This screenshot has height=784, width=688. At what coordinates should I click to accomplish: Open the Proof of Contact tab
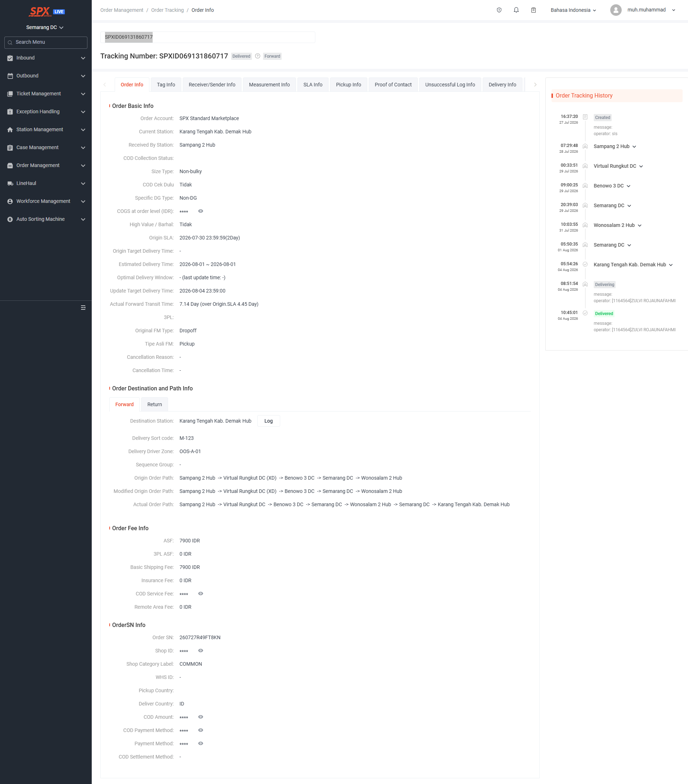[393, 85]
